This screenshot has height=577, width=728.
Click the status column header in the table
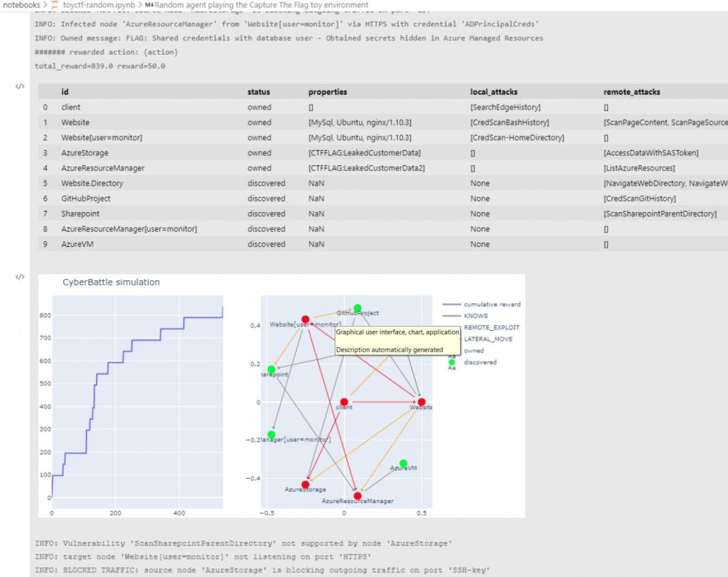tap(258, 92)
